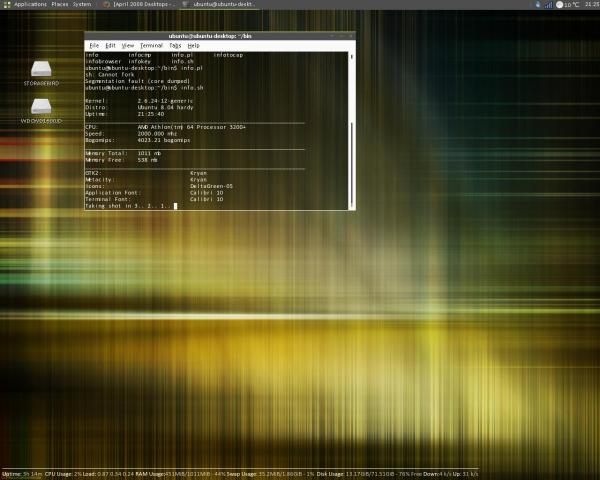Open the Places menu in the top panel
This screenshot has height=480, width=600.
pyautogui.click(x=60, y=4)
